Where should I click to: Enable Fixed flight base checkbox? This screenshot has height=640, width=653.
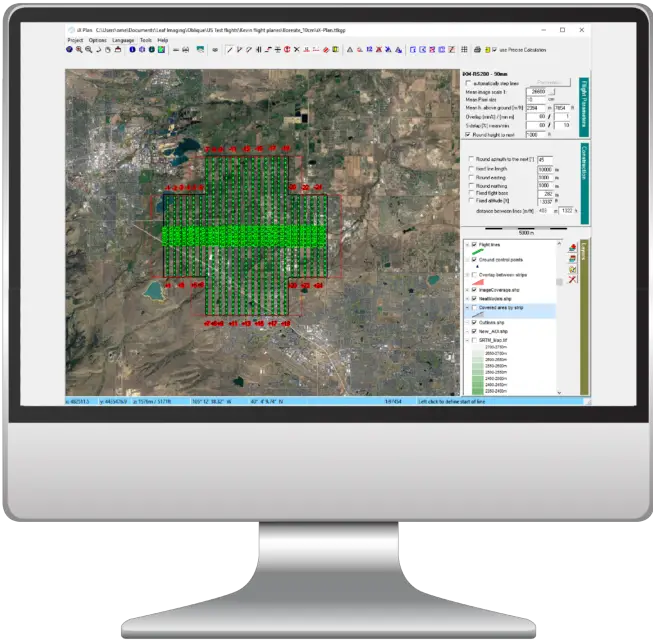click(471, 193)
